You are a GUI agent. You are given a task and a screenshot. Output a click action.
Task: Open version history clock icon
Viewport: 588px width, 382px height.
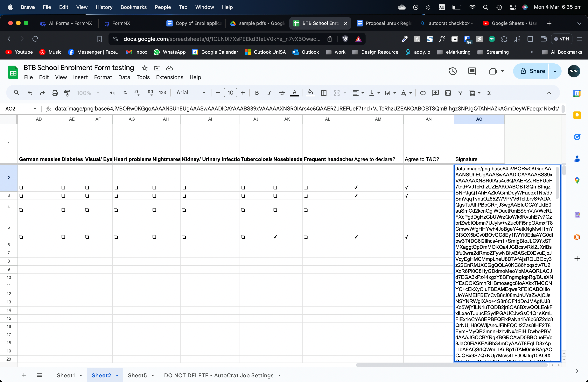tap(453, 71)
